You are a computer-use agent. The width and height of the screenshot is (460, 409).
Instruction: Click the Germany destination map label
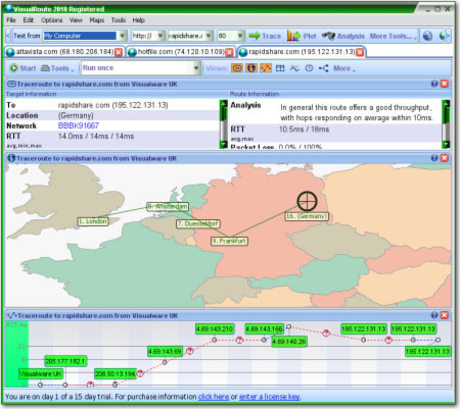[x=307, y=216]
